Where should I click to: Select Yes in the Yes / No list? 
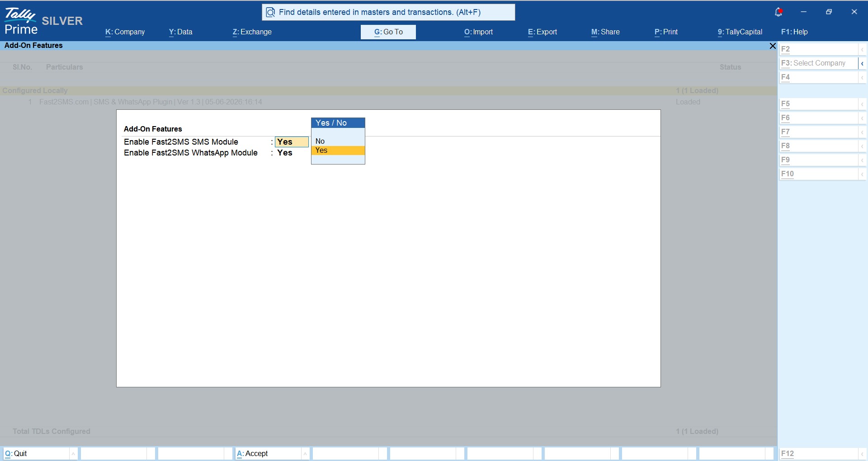(338, 151)
